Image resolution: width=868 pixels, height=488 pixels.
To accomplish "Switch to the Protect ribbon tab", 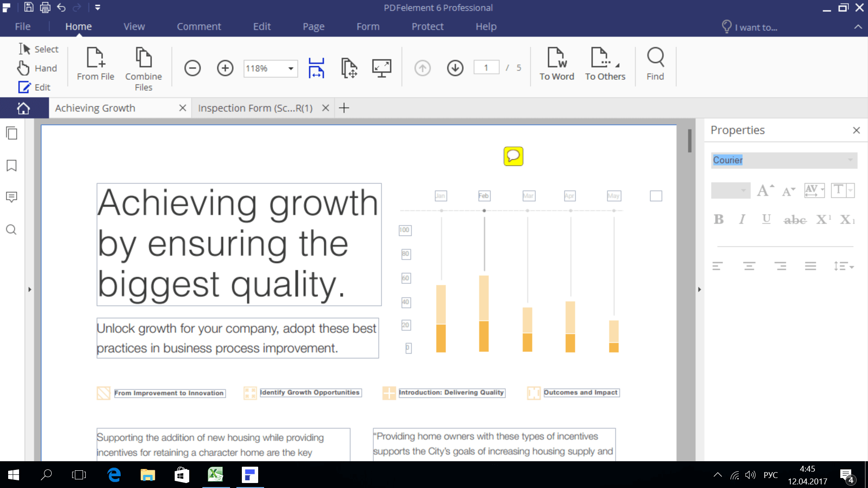I will click(x=427, y=26).
